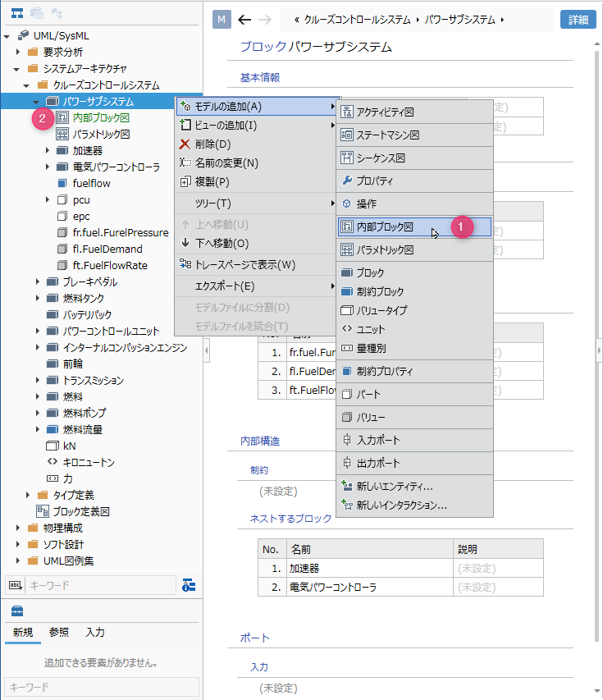603x700 pixels.
Task: Collapse the クルーズコントロールシステム folder
Action: point(26,85)
